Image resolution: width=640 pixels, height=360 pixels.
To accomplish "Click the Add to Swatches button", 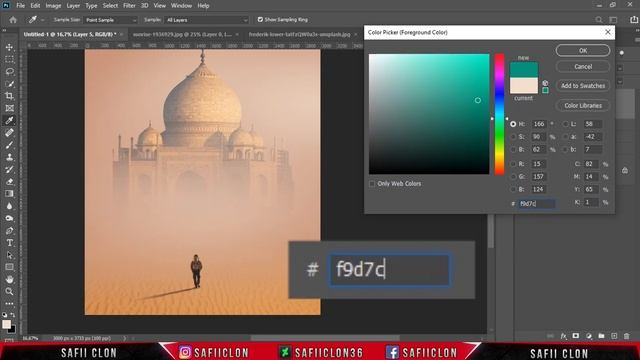I will pos(583,86).
